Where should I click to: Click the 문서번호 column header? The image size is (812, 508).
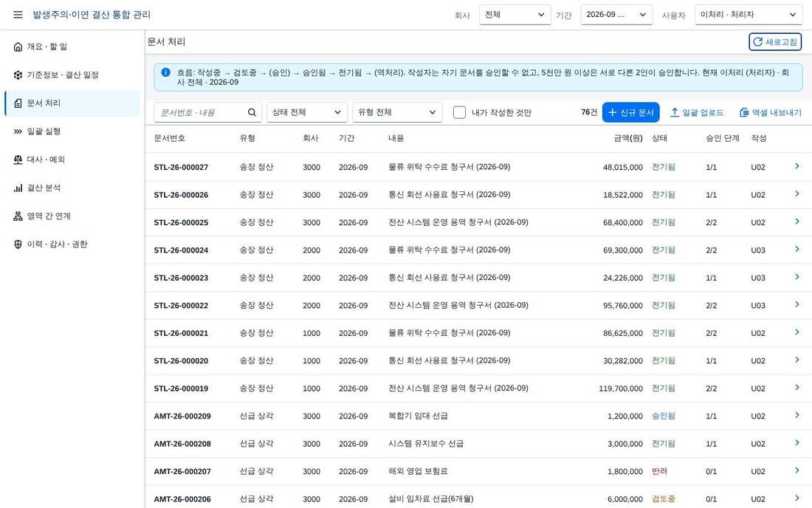(169, 138)
